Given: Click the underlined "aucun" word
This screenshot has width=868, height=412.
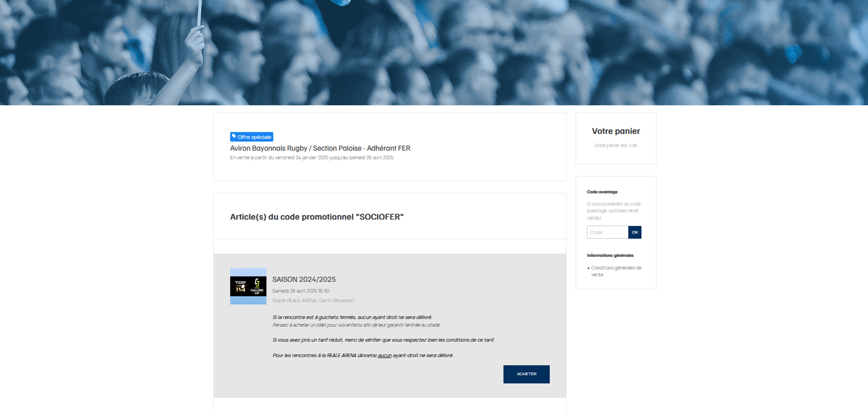Looking at the screenshot, I should pos(384,355).
